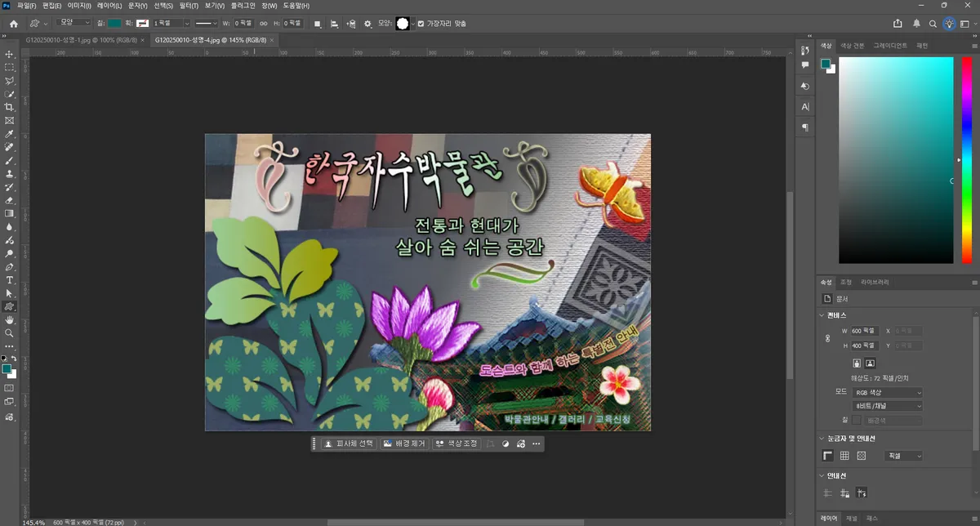The height and width of the screenshot is (526, 980).
Task: Click the stroke color swatch in options bar
Action: pos(141,24)
